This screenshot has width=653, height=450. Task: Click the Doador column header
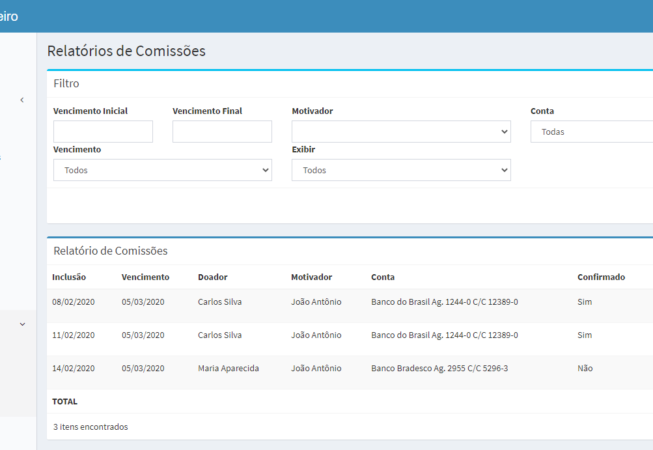coord(212,277)
